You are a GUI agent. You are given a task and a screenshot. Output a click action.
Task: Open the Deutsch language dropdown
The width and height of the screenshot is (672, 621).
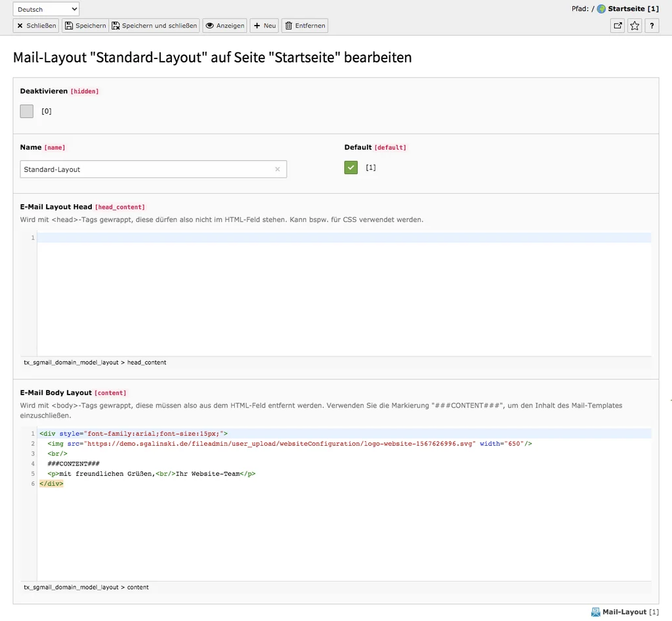(x=45, y=9)
